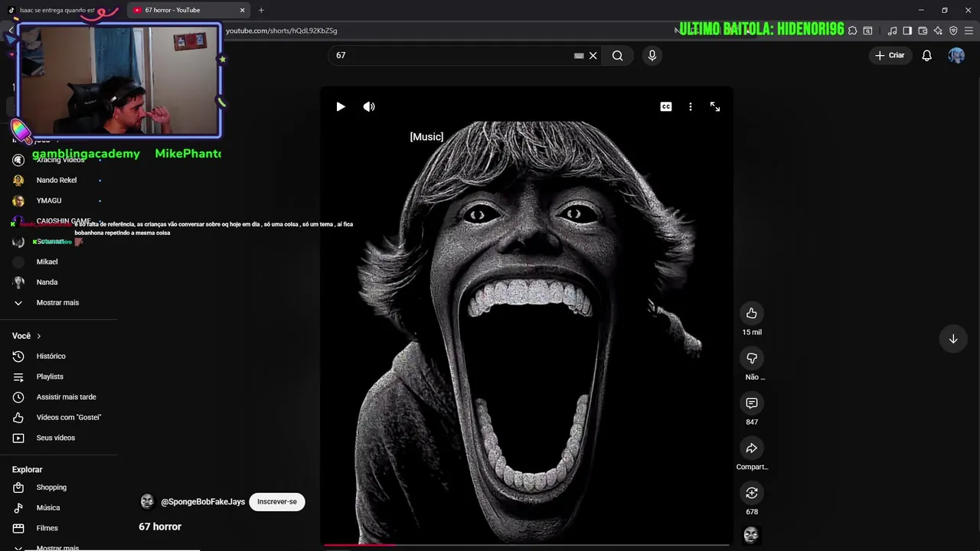The width and height of the screenshot is (980, 551).
Task: Open the Nando Rekel subscription channel
Action: 57,180
